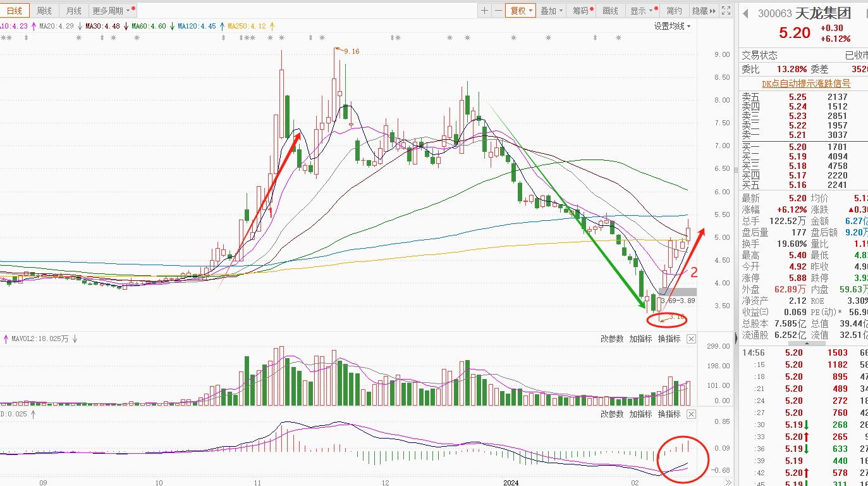This screenshot has height=486, width=868.
Task: Click 改参数 in volume panel
Action: click(612, 339)
